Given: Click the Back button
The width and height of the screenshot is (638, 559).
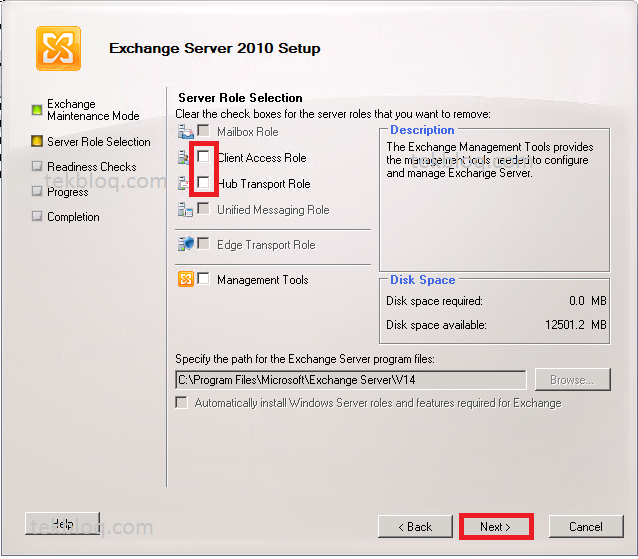Looking at the screenshot, I should [415, 526].
